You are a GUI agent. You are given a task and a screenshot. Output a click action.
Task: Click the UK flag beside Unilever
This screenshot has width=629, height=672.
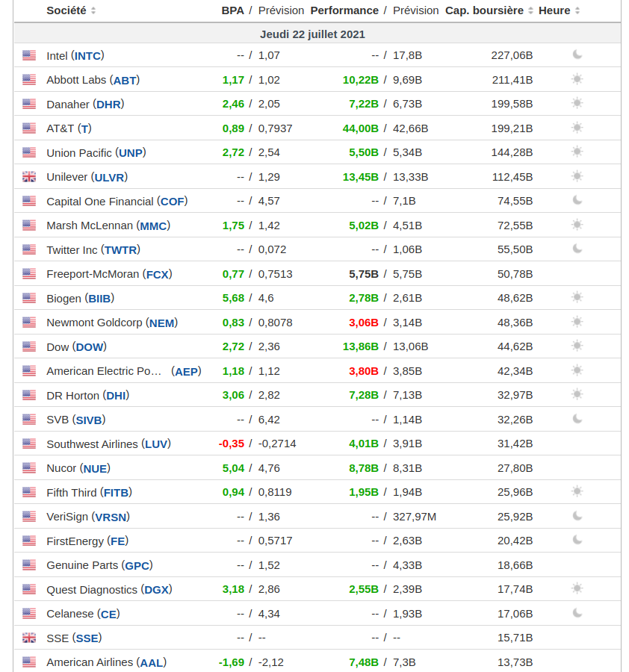[x=29, y=177]
